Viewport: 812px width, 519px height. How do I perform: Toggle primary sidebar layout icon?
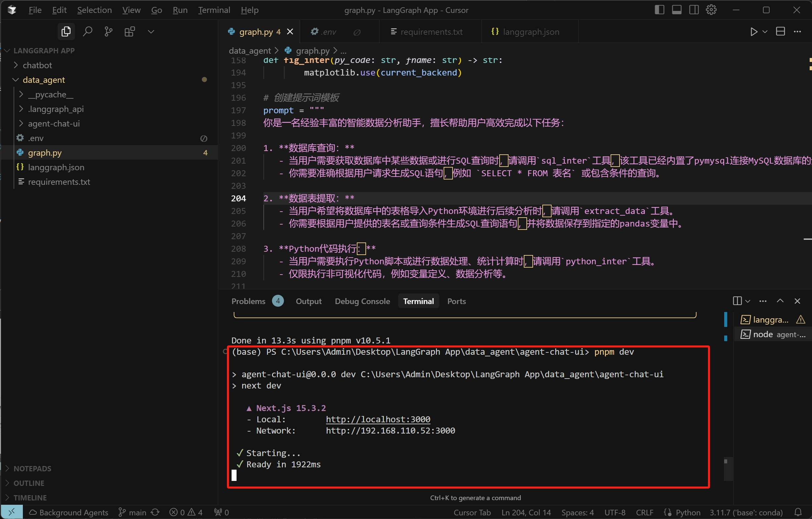[x=659, y=10]
